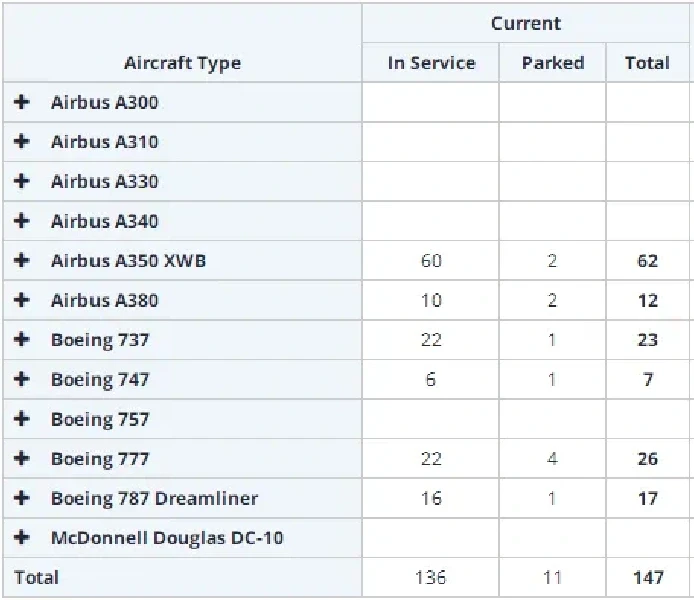Expand the Airbus A340 row
This screenshot has height=600, width=694.
[22, 221]
